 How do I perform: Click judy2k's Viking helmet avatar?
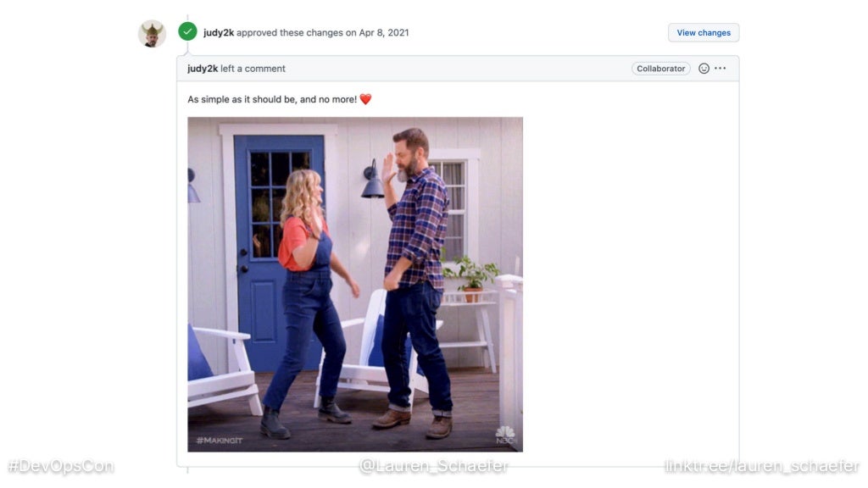(152, 34)
